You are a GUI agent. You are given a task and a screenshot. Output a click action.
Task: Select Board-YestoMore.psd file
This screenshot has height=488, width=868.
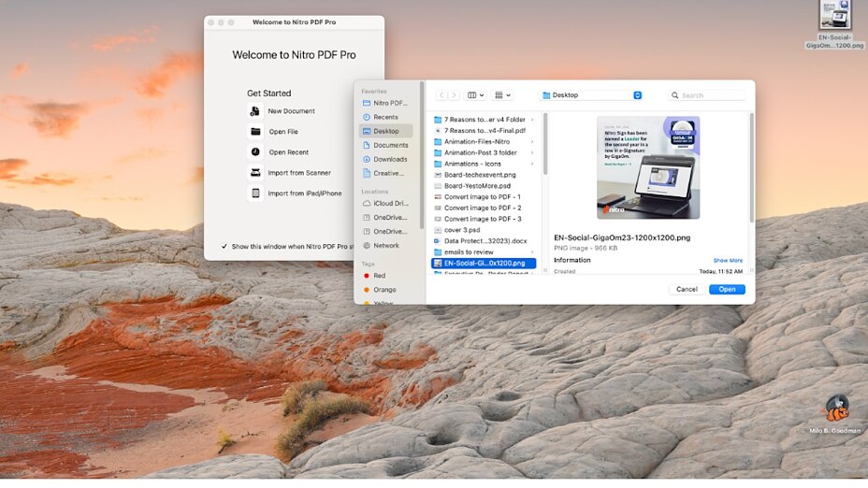click(484, 186)
